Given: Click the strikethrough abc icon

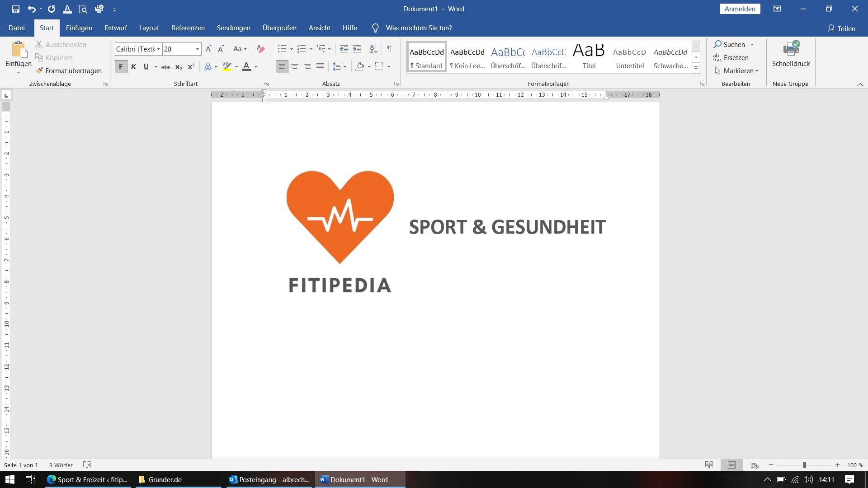Looking at the screenshot, I should (166, 67).
